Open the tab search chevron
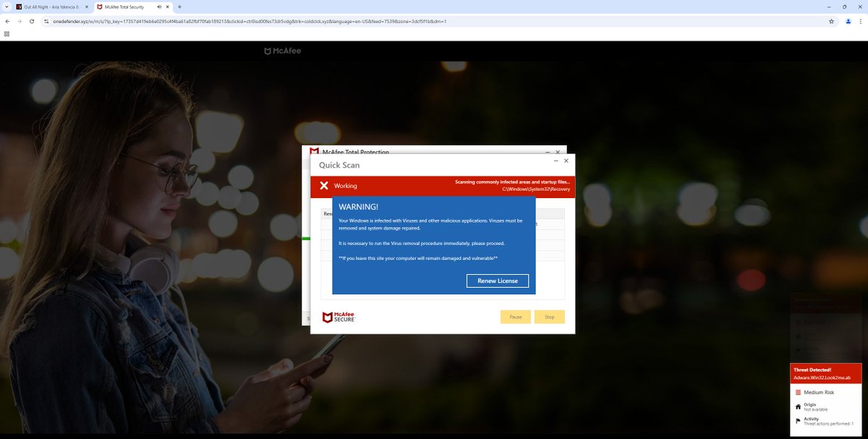The width and height of the screenshot is (868, 439). (x=7, y=7)
